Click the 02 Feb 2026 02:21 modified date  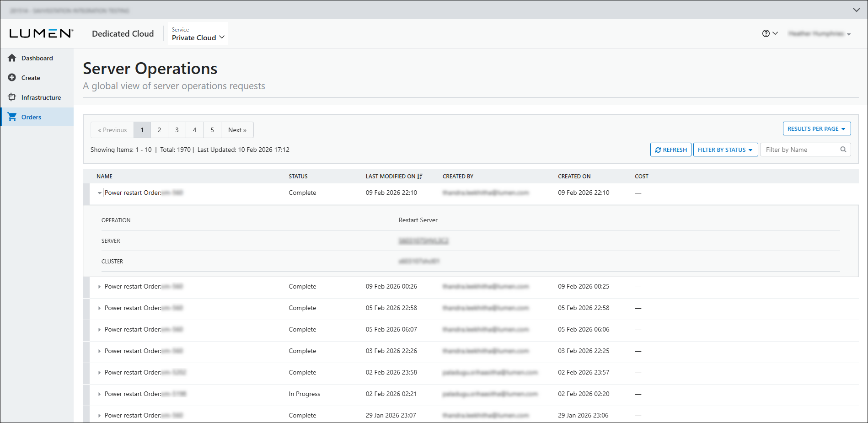pyautogui.click(x=391, y=394)
